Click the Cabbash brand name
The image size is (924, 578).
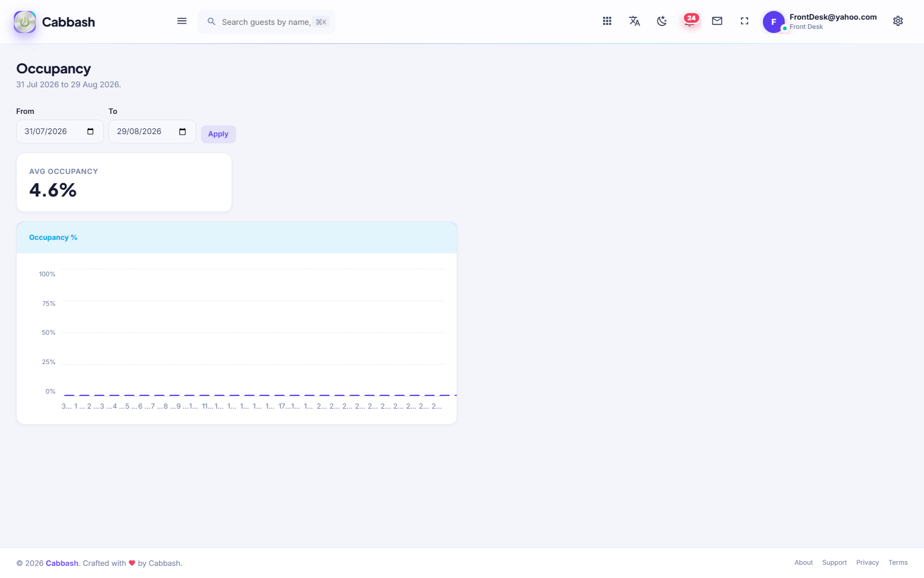tap(69, 22)
